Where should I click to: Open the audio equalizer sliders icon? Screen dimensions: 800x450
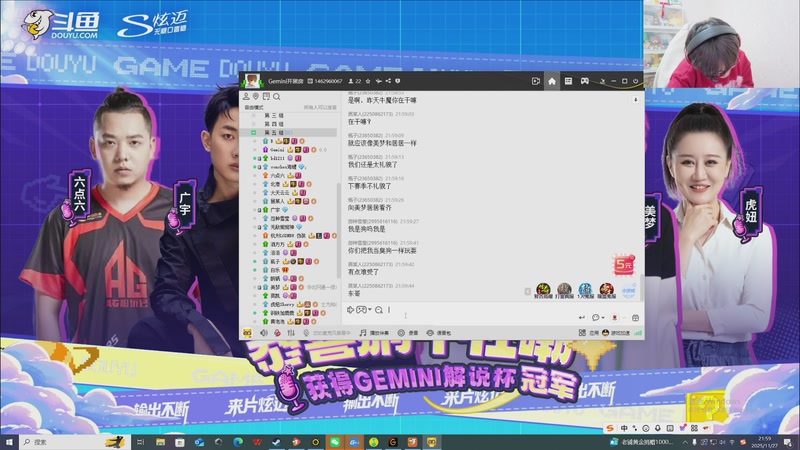coord(291,333)
